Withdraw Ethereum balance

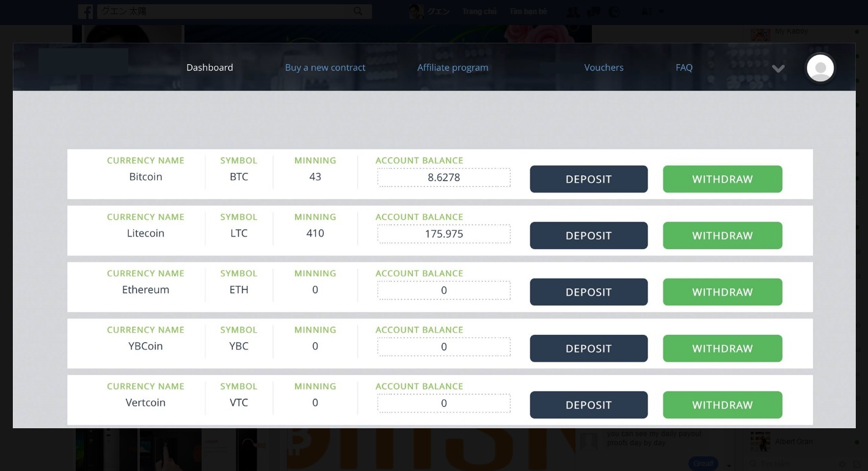tap(723, 292)
